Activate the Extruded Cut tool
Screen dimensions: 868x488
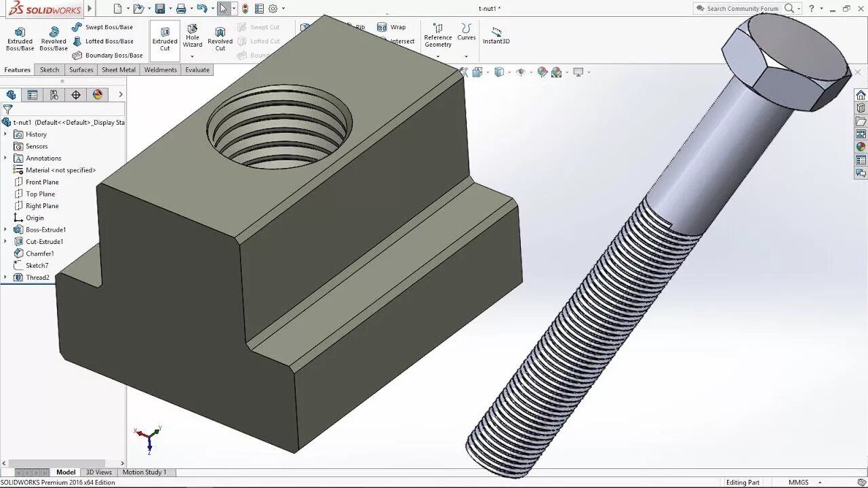click(x=165, y=39)
